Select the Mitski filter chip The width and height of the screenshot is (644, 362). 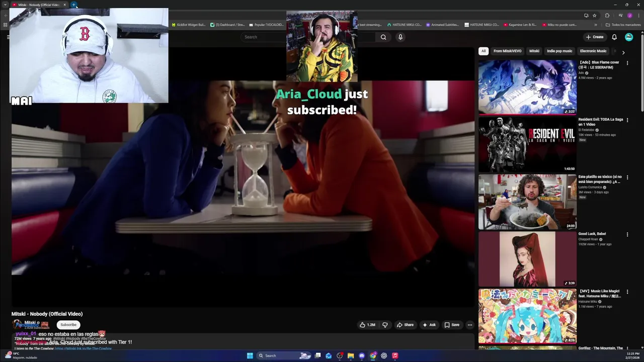point(534,51)
